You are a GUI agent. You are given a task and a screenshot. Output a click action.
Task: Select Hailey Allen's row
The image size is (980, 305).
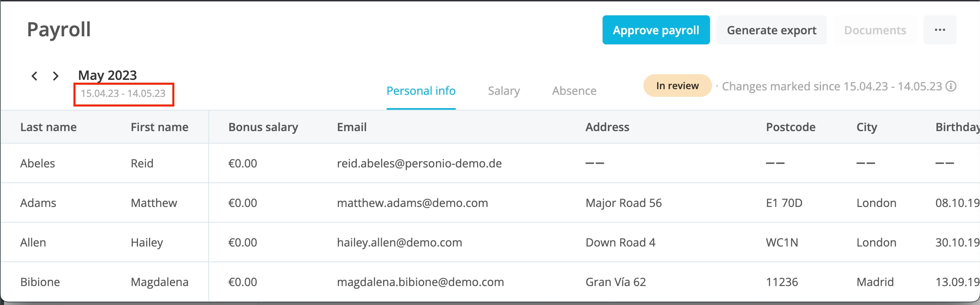pyautogui.click(x=490, y=242)
